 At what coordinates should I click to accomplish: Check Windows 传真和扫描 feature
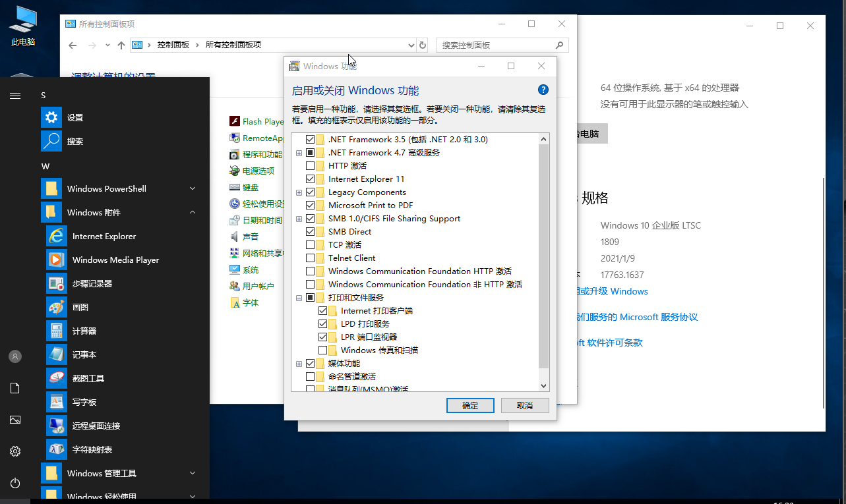click(x=323, y=350)
